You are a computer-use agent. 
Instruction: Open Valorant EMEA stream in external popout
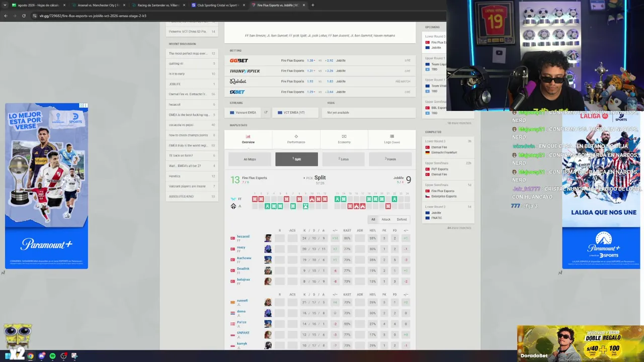click(x=266, y=113)
